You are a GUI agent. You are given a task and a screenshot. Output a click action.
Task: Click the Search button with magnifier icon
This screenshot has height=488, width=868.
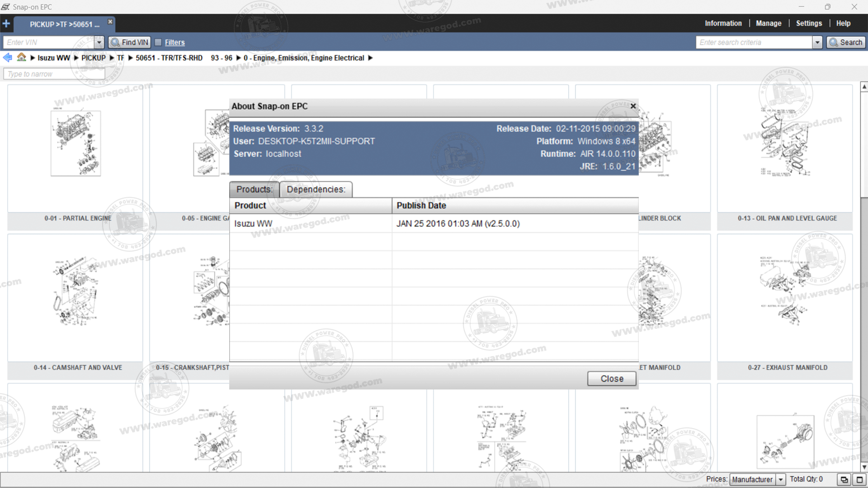[846, 42]
